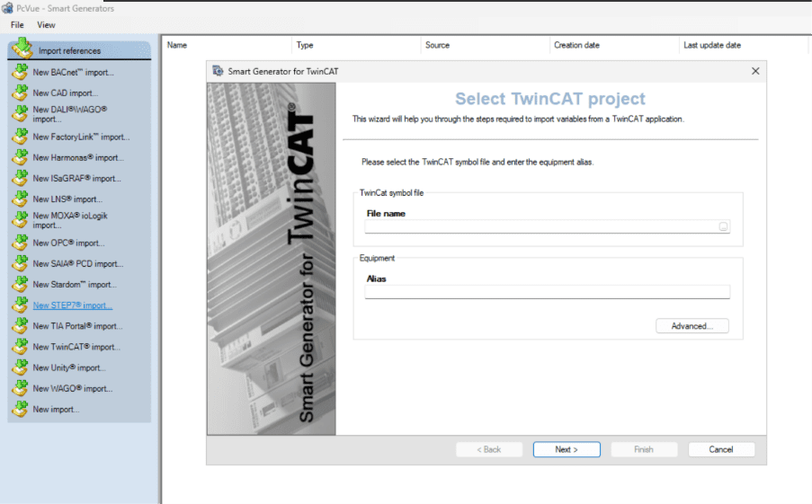Open the New STEP7 import link
Viewport: 812px width, 504px height.
[72, 305]
